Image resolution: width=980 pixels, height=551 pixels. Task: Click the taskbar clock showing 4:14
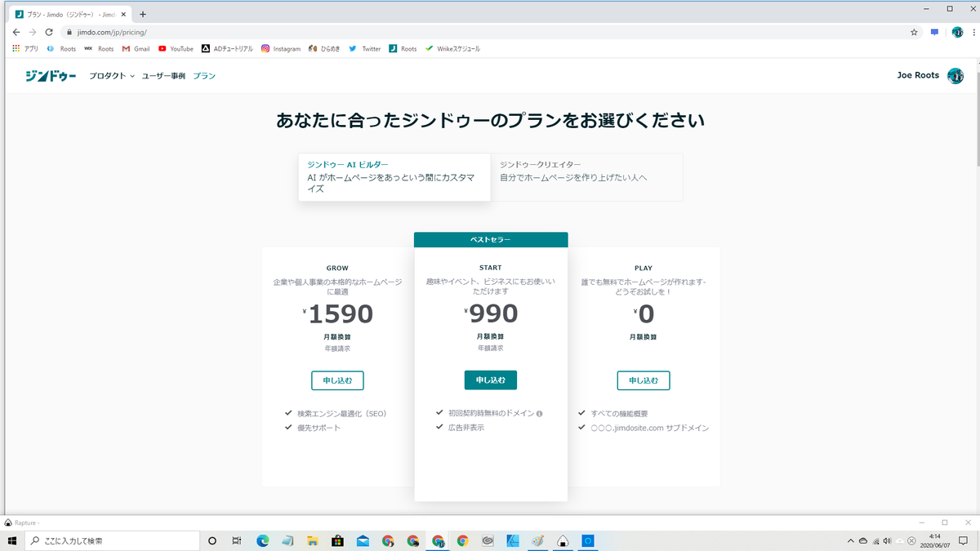(937, 540)
